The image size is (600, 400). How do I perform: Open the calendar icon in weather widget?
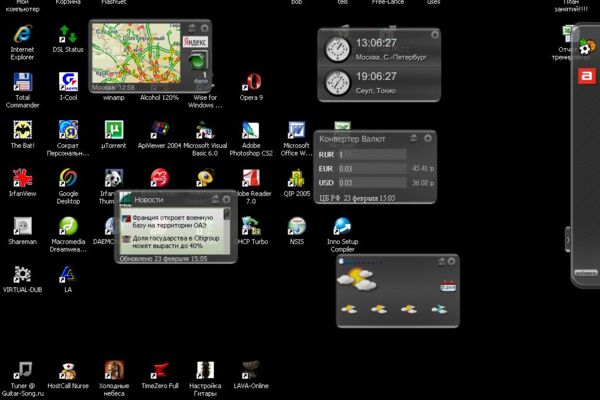(448, 286)
